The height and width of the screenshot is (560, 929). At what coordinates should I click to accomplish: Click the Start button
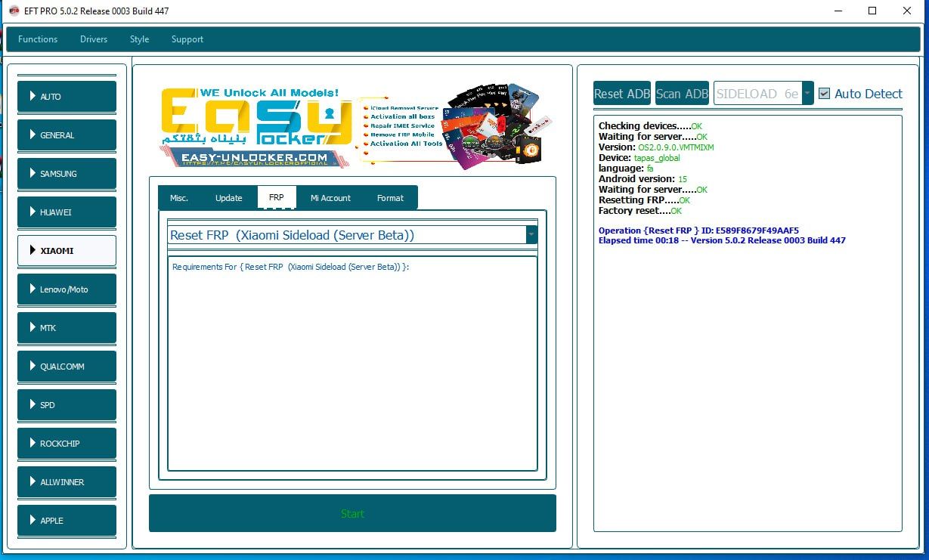coord(352,513)
